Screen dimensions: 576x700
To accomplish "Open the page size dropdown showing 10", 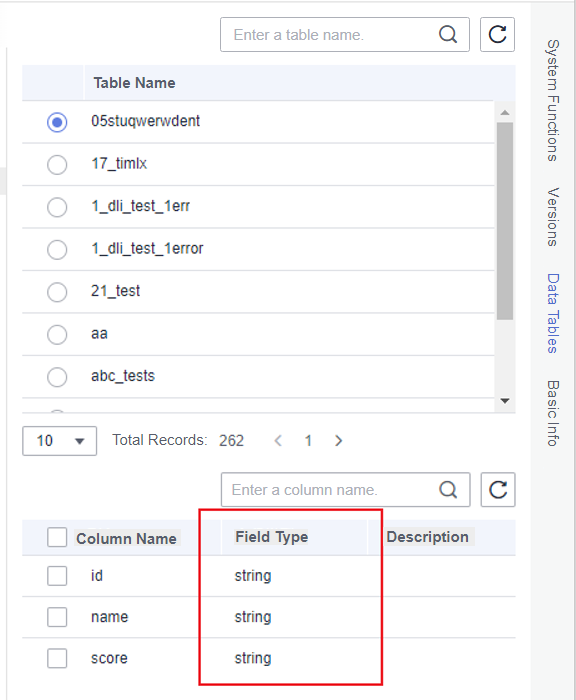I will click(x=59, y=441).
